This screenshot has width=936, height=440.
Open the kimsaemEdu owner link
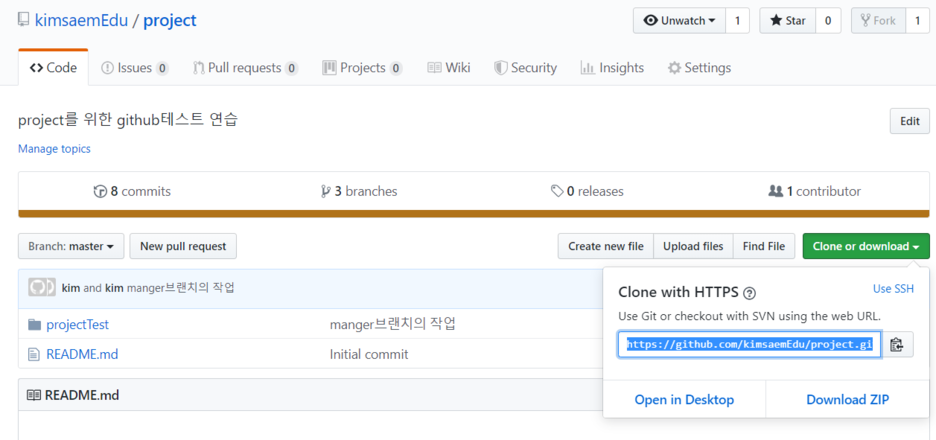pyautogui.click(x=81, y=20)
